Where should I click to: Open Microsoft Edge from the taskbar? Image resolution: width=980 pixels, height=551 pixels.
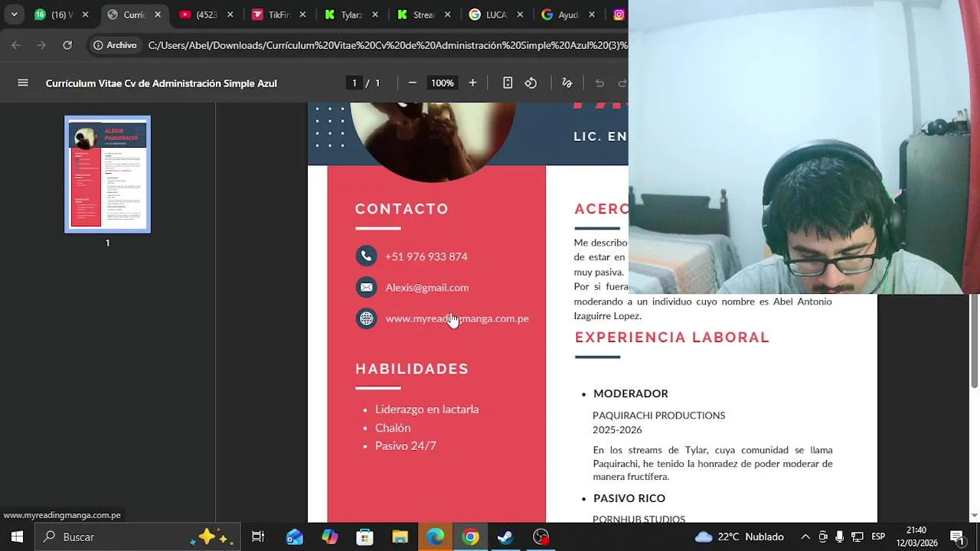pyautogui.click(x=435, y=536)
